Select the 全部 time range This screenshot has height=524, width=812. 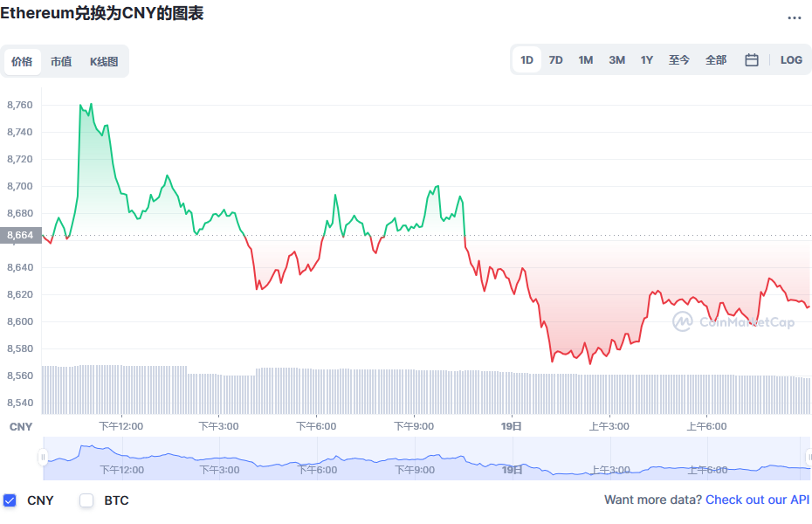pos(716,60)
